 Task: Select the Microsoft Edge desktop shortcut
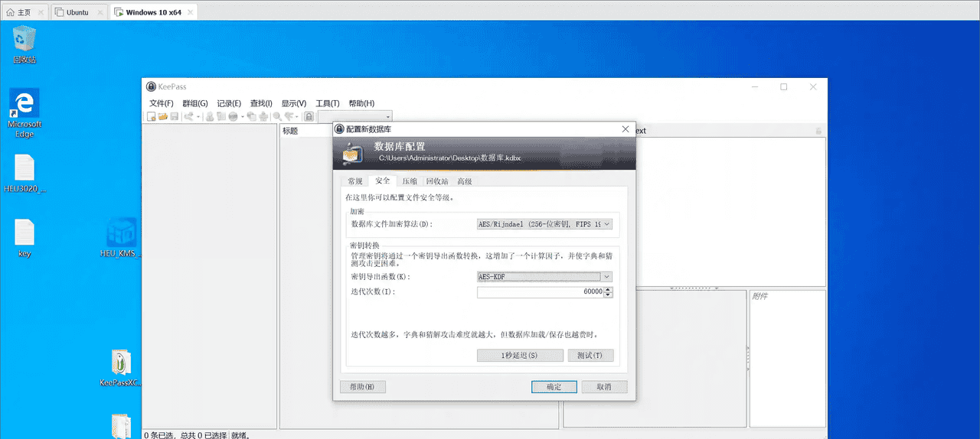pos(24,112)
